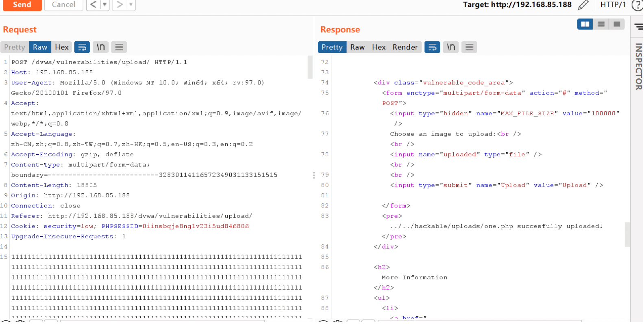Click the Upgrade-Insecure-Requests header

pyautogui.click(x=68, y=236)
